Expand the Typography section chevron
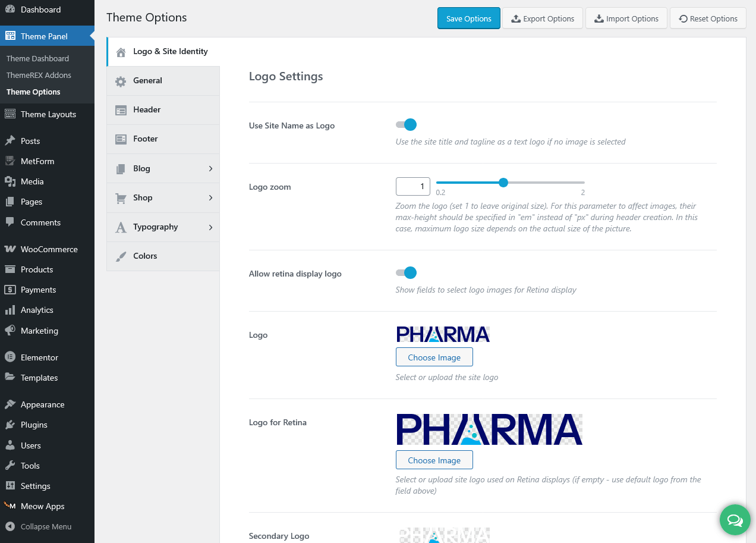Screen dimensions: 756x543 coord(210,227)
